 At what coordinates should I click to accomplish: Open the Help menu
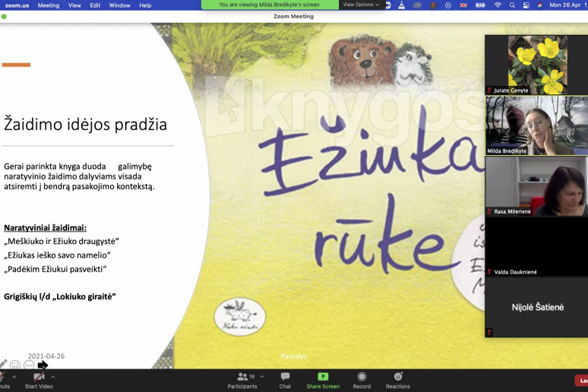[x=145, y=5]
